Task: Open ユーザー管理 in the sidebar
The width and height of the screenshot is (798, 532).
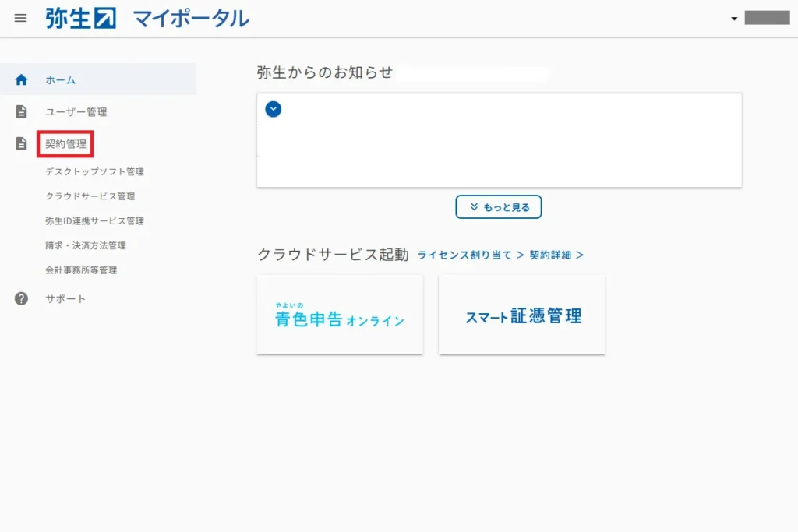Action: 76,112
